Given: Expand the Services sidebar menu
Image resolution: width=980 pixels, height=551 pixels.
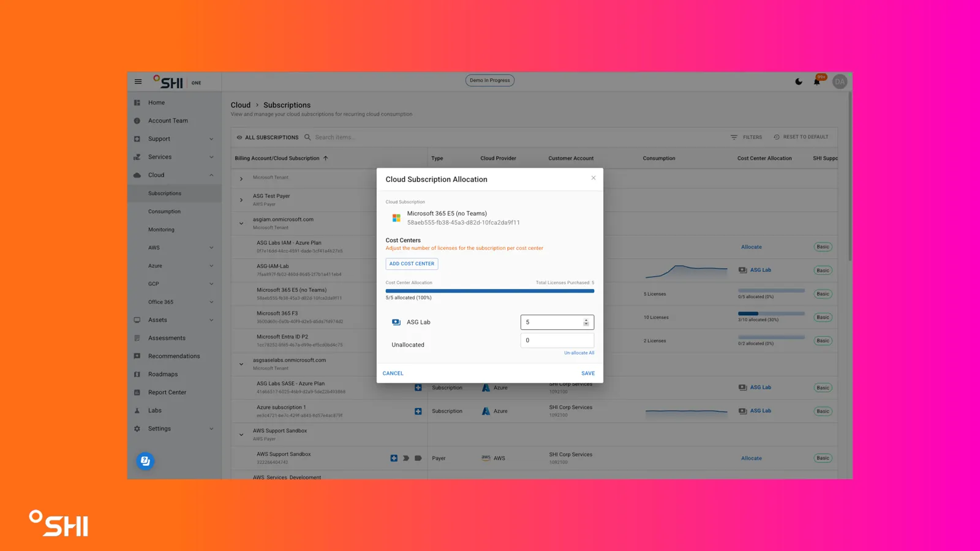Looking at the screenshot, I should 211,157.
